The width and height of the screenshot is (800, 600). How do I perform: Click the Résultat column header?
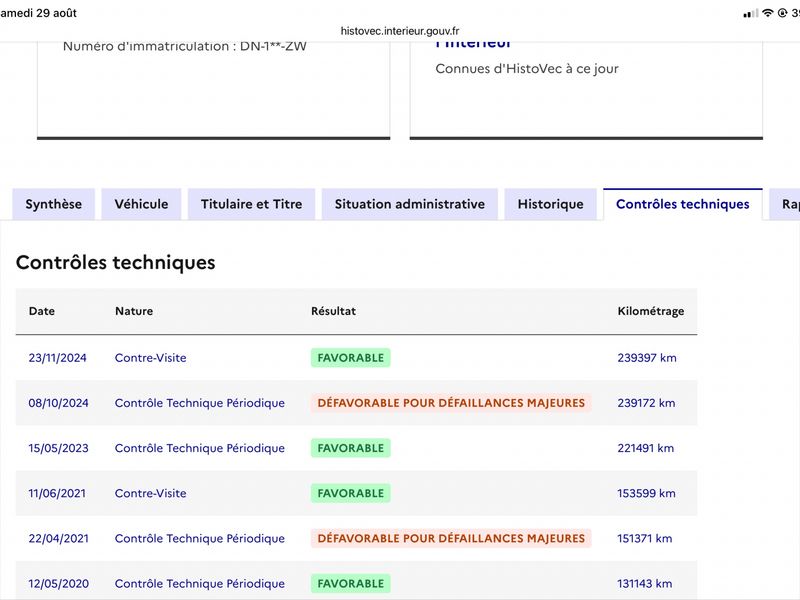(x=334, y=311)
